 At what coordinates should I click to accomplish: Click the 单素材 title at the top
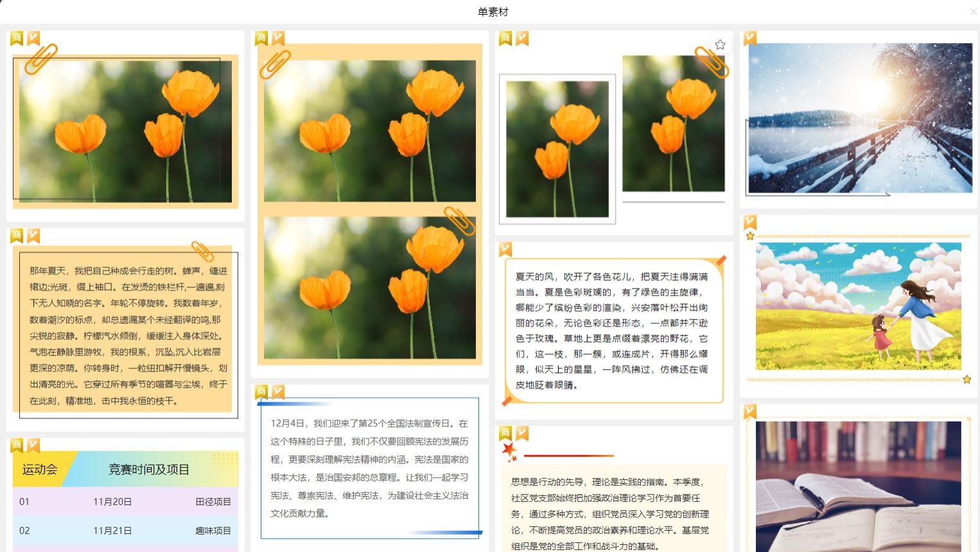[493, 12]
